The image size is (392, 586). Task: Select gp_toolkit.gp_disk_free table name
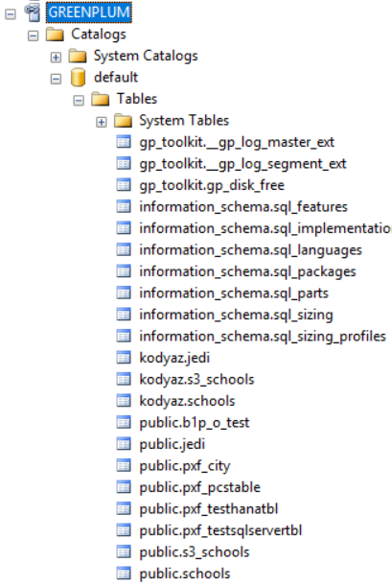click(212, 185)
